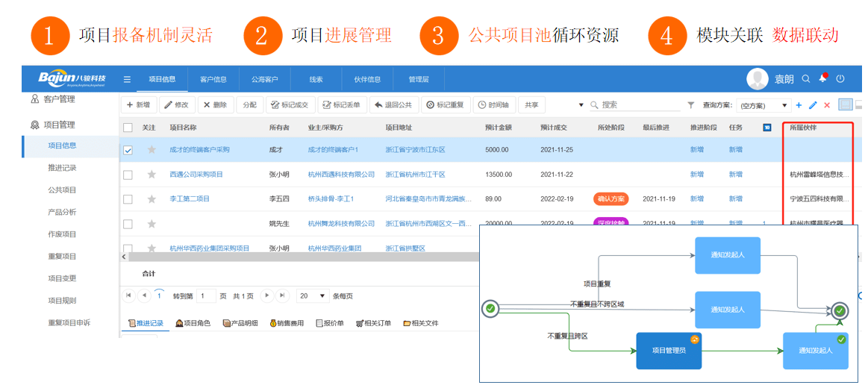Viewport: 868px width, 385px height.
Task: Click the hamburger menu icon beside the logo
Action: coord(128,79)
